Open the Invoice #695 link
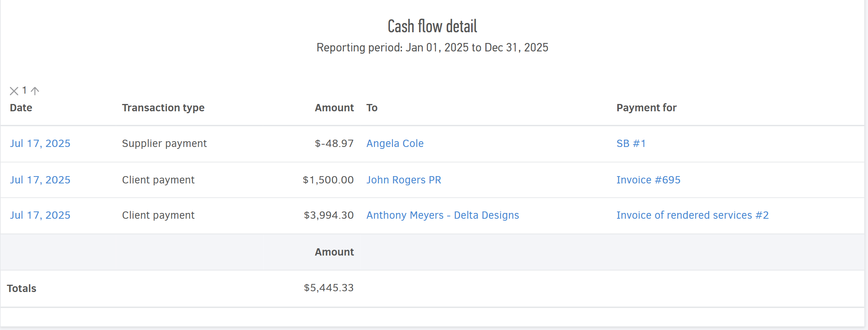 click(x=648, y=180)
